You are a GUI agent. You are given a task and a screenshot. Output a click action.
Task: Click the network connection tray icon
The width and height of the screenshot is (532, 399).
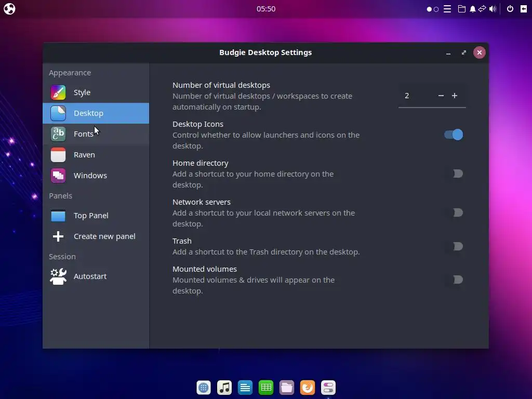click(482, 9)
